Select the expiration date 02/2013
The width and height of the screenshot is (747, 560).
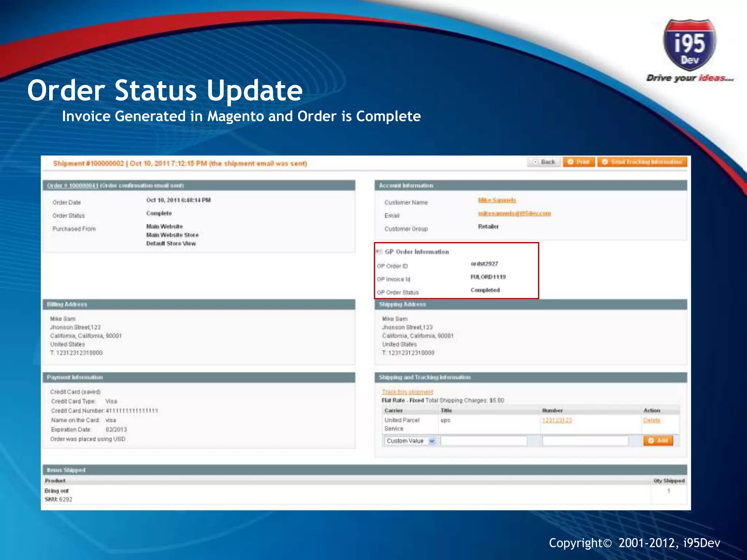[x=116, y=430]
